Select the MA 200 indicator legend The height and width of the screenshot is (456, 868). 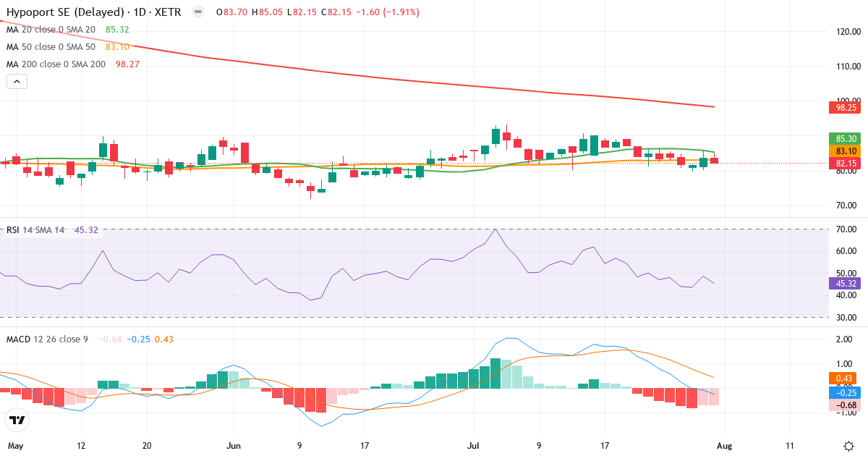(x=56, y=64)
